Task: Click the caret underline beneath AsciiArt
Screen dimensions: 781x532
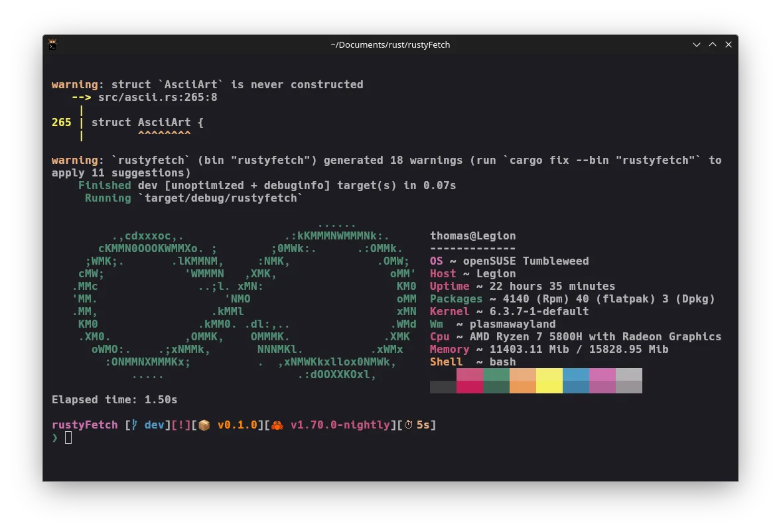Action: pyautogui.click(x=164, y=133)
